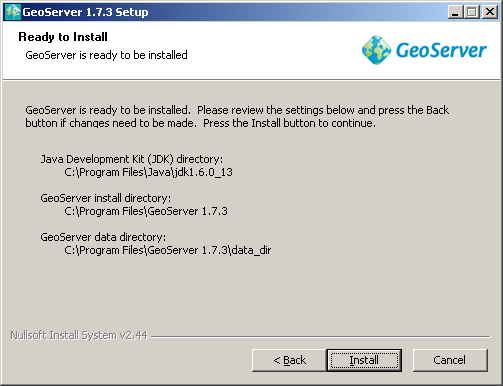The width and height of the screenshot is (503, 386).
Task: Click the 'GeoServer is ready to be installed' subtitle
Action: pyautogui.click(x=106, y=55)
